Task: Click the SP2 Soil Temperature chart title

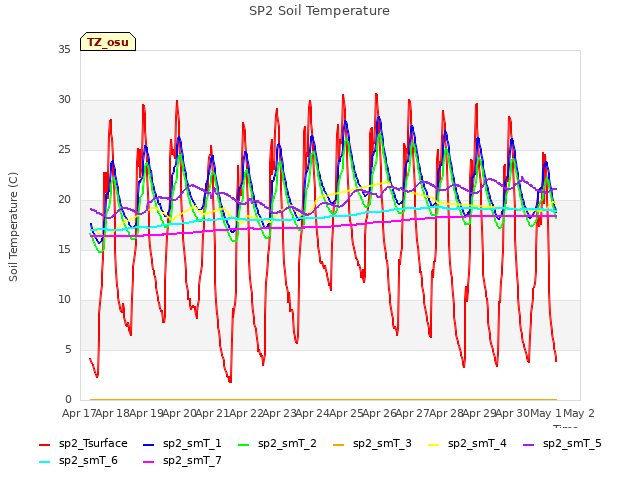Action: [320, 11]
